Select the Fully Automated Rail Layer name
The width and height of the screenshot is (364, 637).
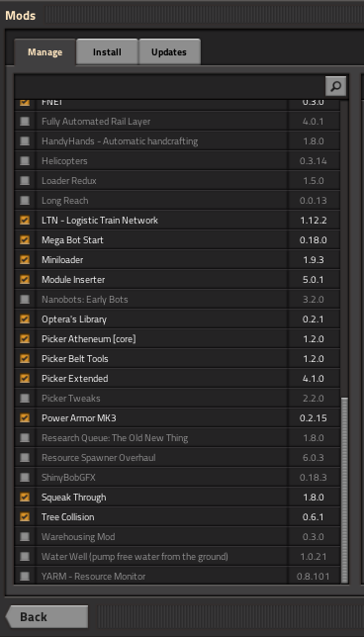coord(96,121)
